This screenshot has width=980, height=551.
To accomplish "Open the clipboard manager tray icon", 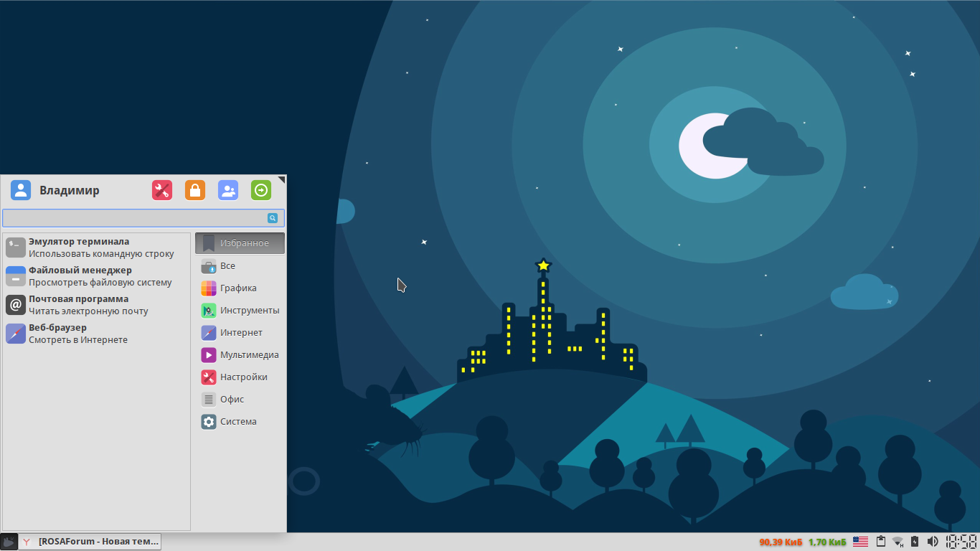I will tap(881, 542).
